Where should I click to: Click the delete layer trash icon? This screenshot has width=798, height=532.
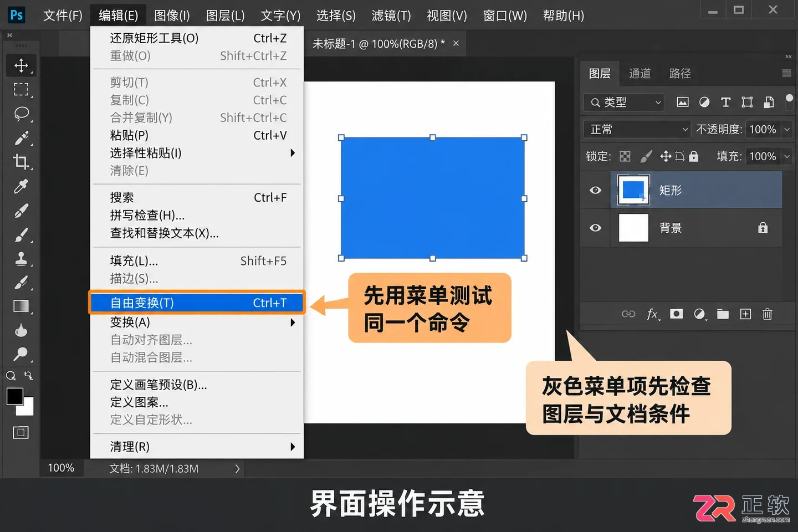click(x=767, y=314)
